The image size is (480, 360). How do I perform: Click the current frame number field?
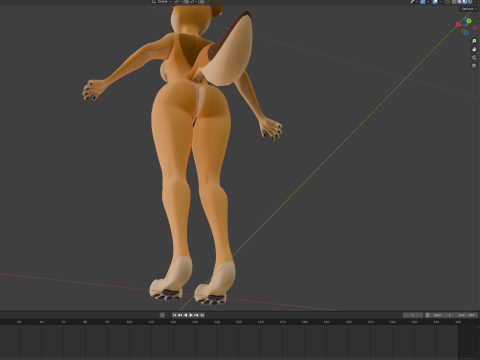[413, 315]
